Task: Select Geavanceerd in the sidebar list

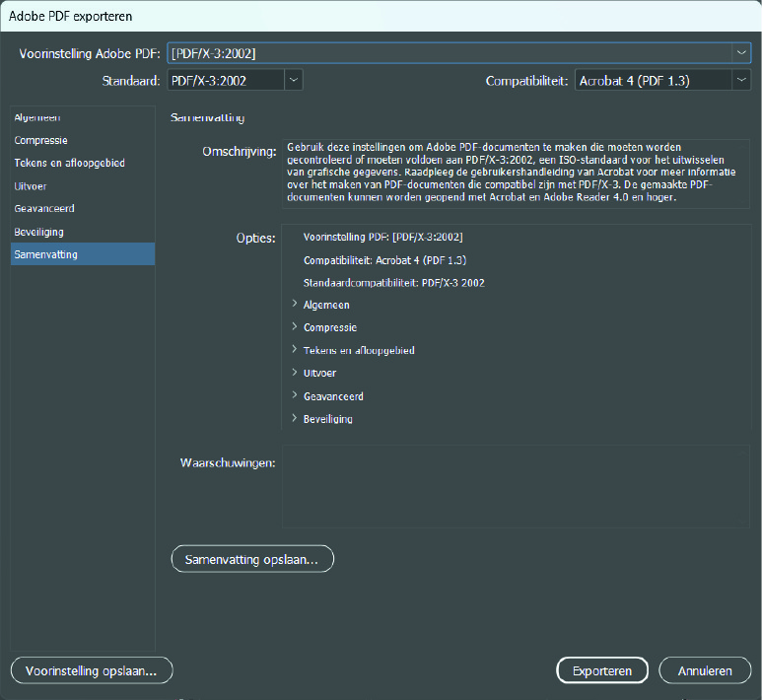Action: [x=44, y=209]
